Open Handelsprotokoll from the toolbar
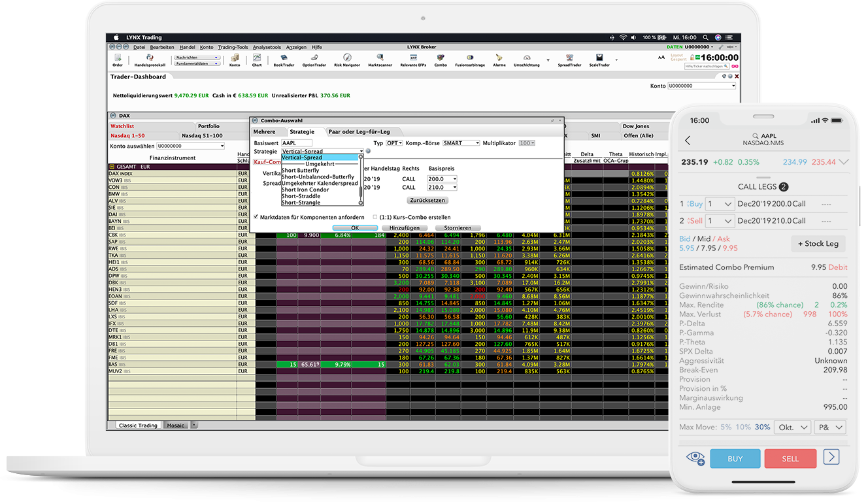The width and height of the screenshot is (868, 502). tap(150, 60)
